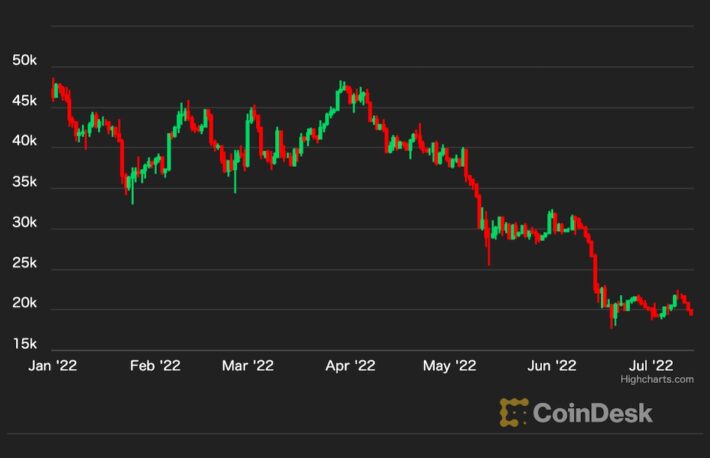The width and height of the screenshot is (710, 458).
Task: Click the Apr '22 date label
Action: pos(350,366)
